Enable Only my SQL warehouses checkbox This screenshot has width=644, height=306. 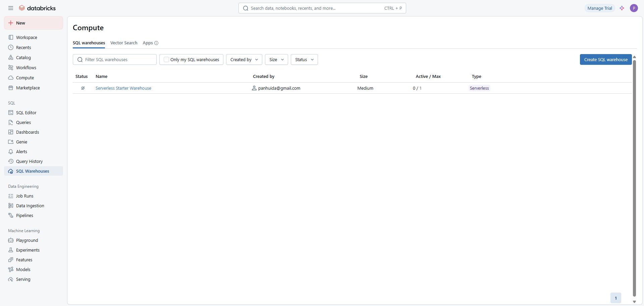[166, 59]
